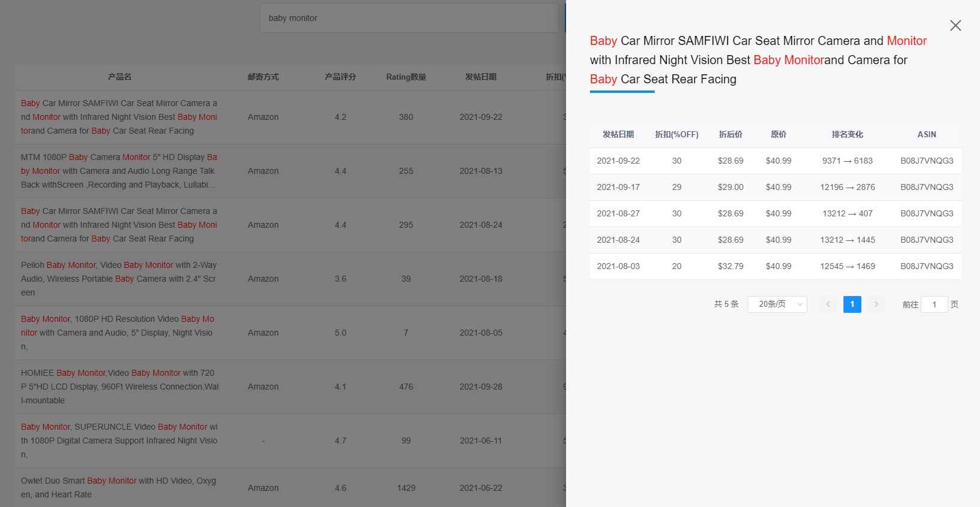Close the product detail drawer
The image size is (980, 507).
coord(955,25)
